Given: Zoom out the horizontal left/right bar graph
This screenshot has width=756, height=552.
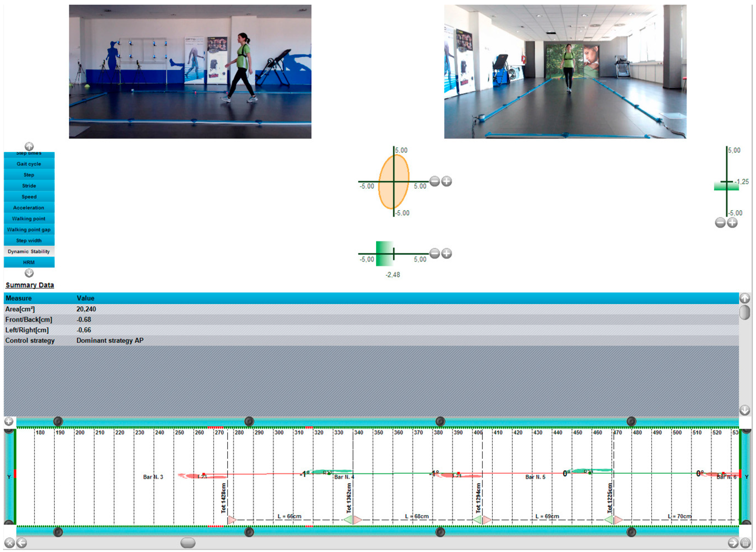Looking at the screenshot, I should [434, 254].
